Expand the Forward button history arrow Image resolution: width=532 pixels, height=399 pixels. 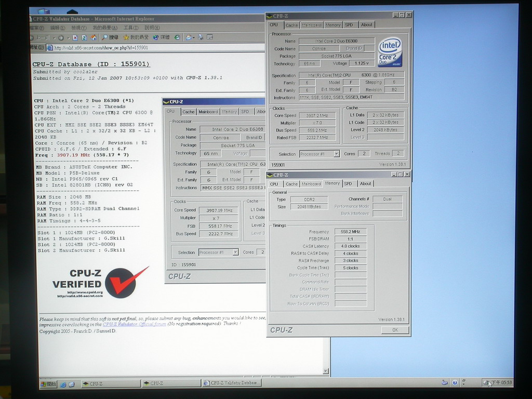tap(68, 38)
